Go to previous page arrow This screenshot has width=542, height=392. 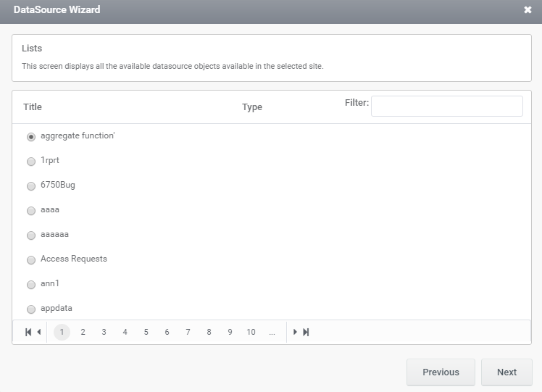coord(39,332)
